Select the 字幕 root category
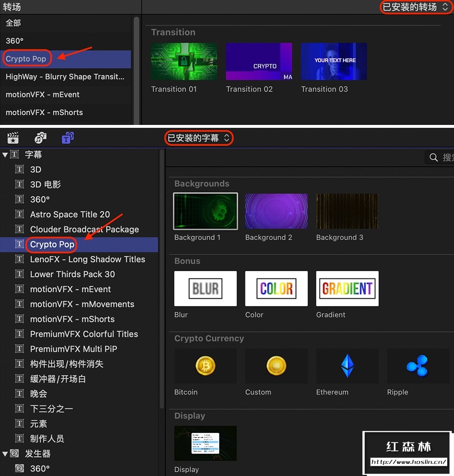The height and width of the screenshot is (476, 454). (79, 154)
